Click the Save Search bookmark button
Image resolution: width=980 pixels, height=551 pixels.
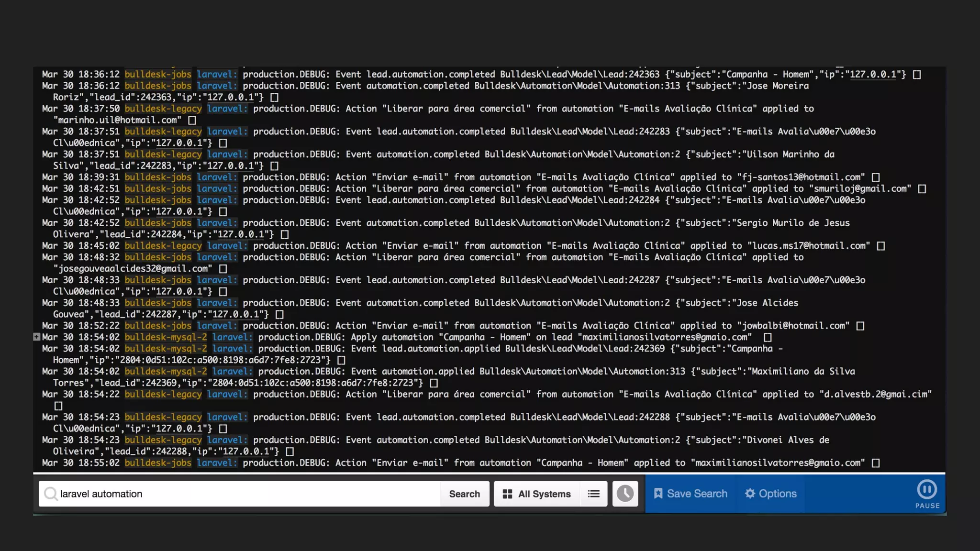[690, 494]
